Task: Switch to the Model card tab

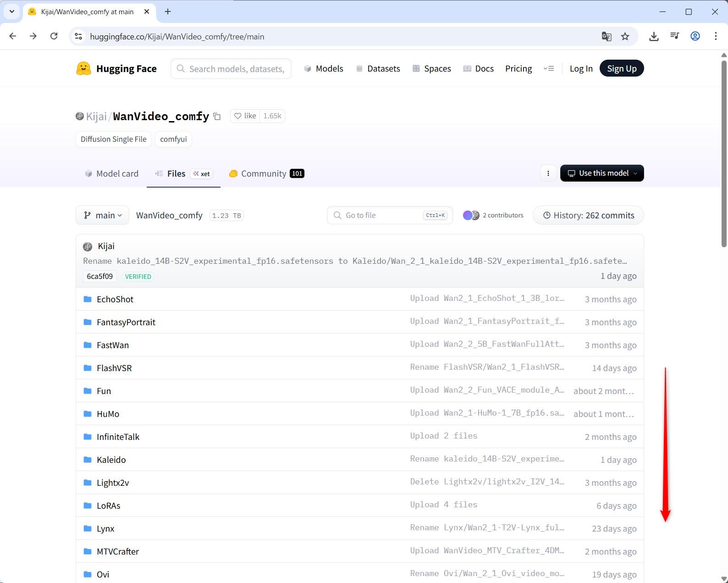Action: pyautogui.click(x=112, y=174)
